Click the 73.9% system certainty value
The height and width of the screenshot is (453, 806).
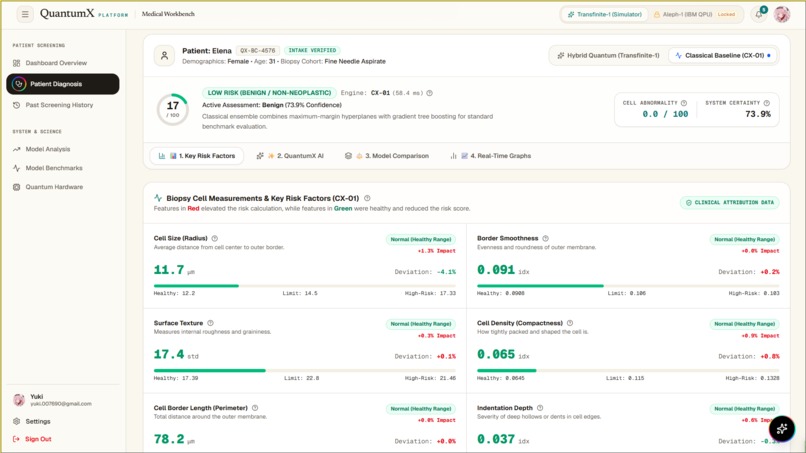(x=758, y=114)
